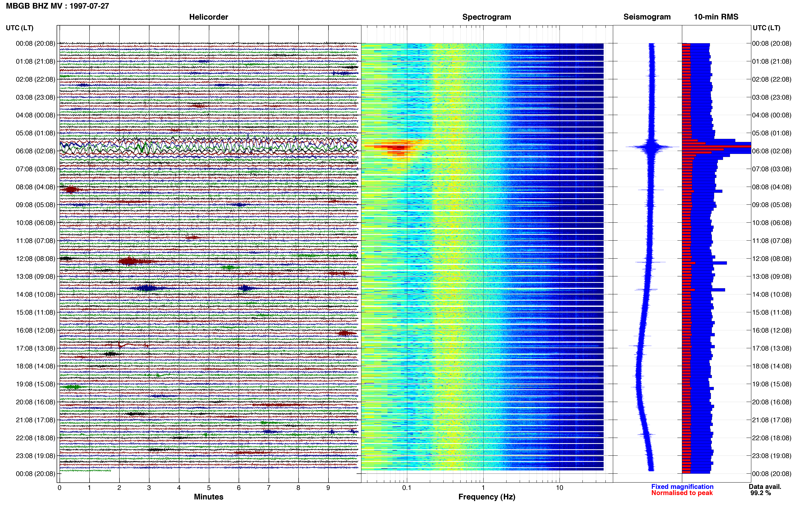Click the right 'UTC (LT)' axis label
This screenshot has width=812, height=508.
[x=766, y=28]
